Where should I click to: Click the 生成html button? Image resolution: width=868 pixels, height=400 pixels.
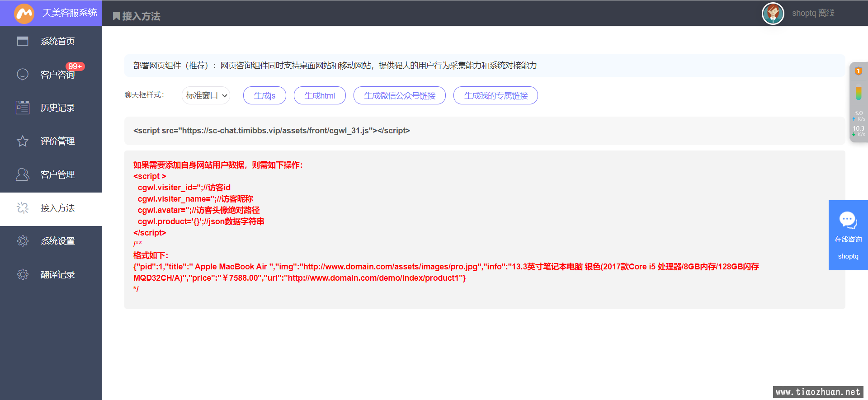pos(320,95)
